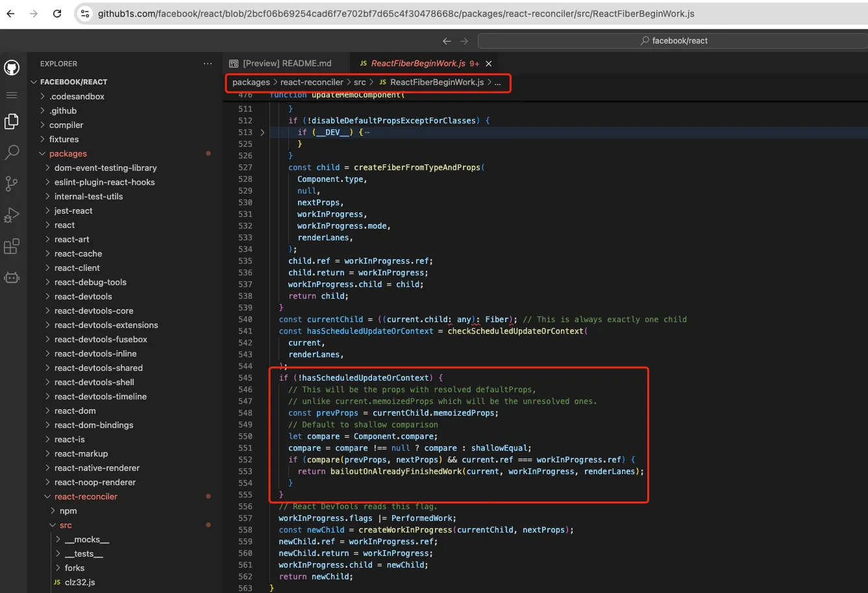The height and width of the screenshot is (593, 868).
Task: Expand the jest-react folder
Action: tap(125, 210)
